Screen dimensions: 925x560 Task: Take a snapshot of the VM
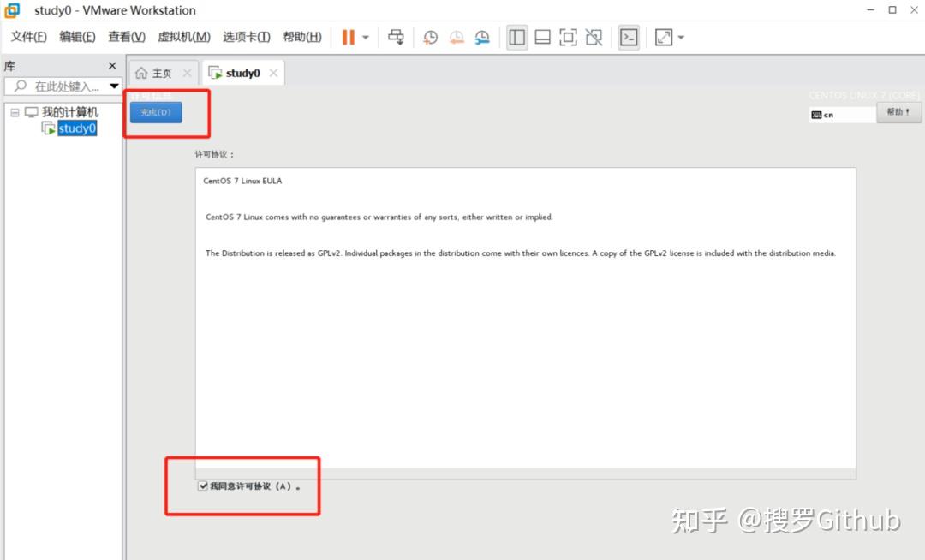[431, 37]
